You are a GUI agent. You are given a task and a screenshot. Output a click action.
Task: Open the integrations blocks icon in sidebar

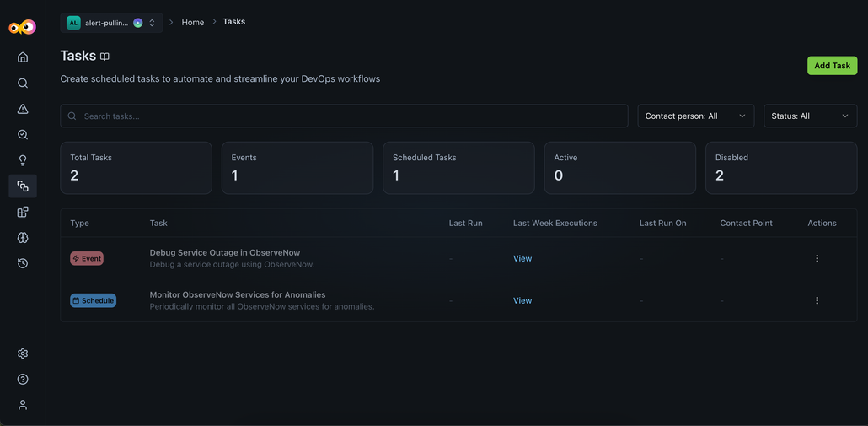[23, 212]
